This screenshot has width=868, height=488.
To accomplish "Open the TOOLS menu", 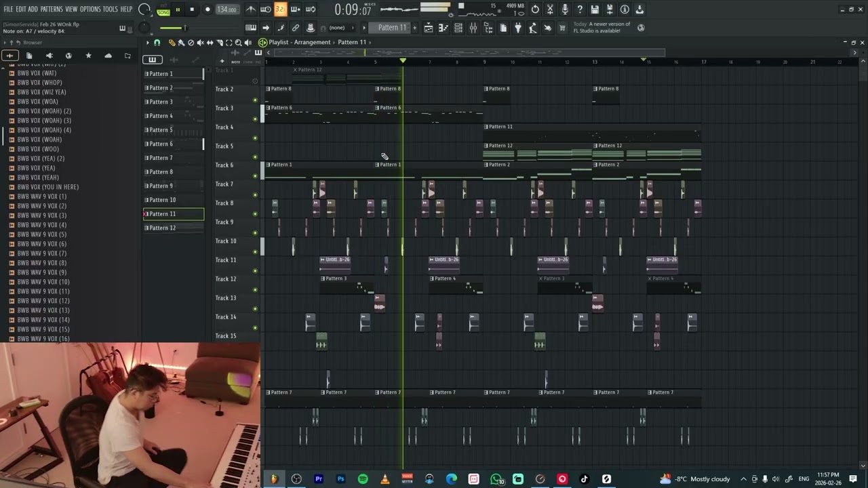I will (111, 9).
